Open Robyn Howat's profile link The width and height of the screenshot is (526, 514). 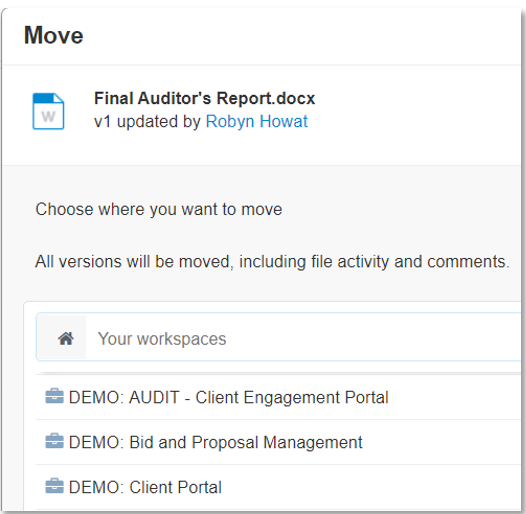click(257, 121)
